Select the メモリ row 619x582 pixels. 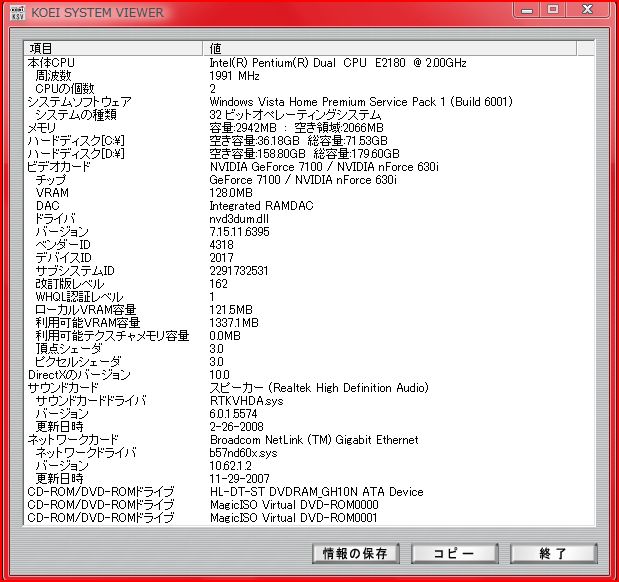(42, 128)
